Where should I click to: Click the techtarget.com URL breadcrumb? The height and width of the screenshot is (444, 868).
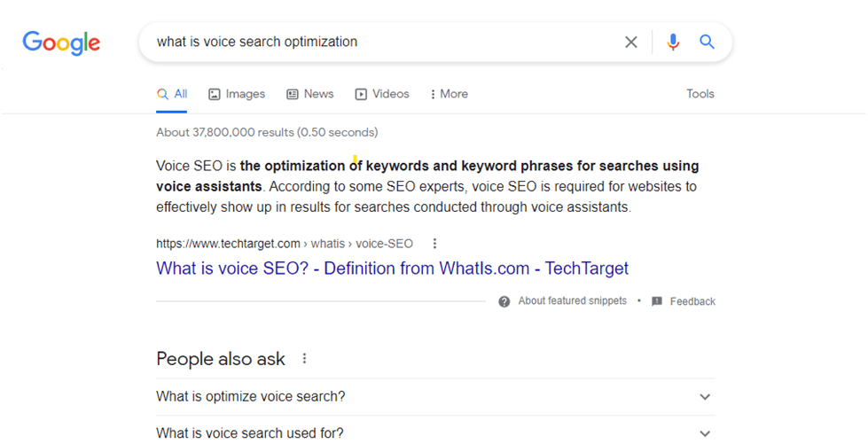285,244
